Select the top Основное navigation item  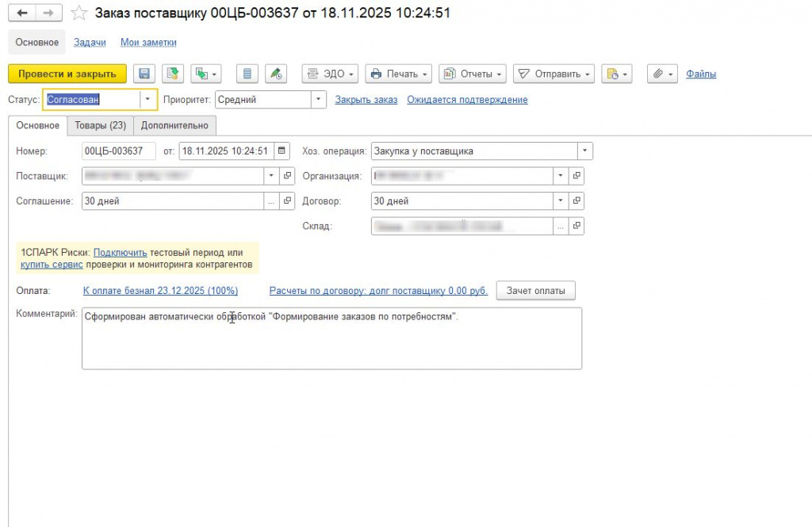coord(36,43)
